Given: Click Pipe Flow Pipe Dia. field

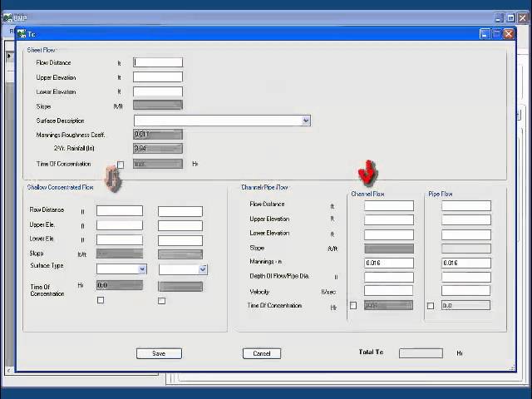Looking at the screenshot, I should point(466,277).
